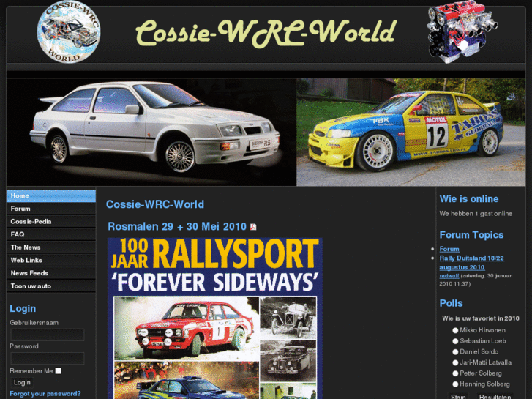The width and height of the screenshot is (532, 399).
Task: Click the white Sierra RS Cosworth banner photo
Action: [x=151, y=132]
